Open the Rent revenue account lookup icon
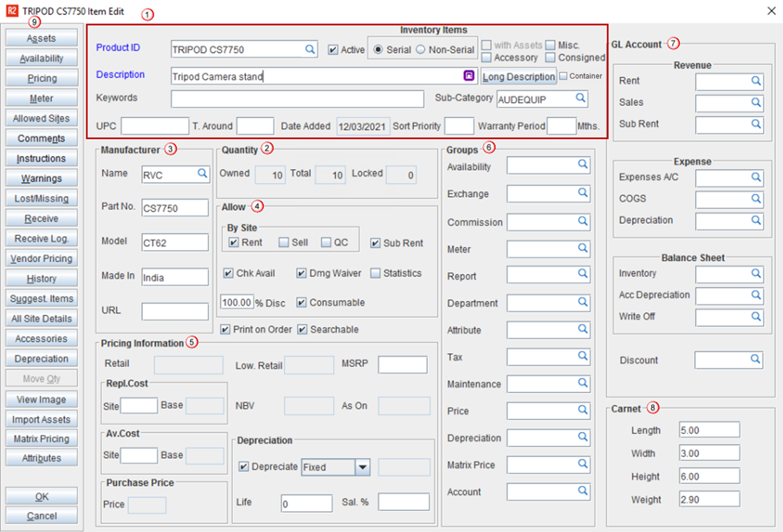783x532 pixels. [756, 81]
